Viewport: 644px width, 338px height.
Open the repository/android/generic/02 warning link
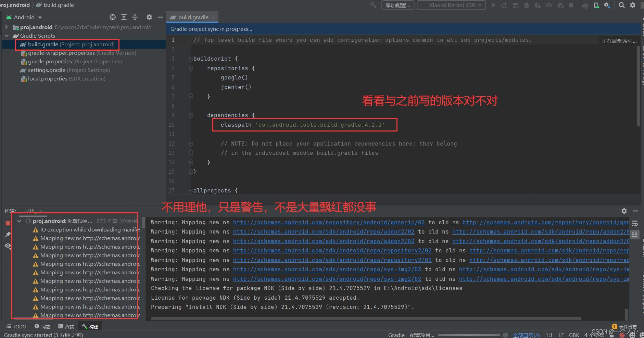[328, 222]
